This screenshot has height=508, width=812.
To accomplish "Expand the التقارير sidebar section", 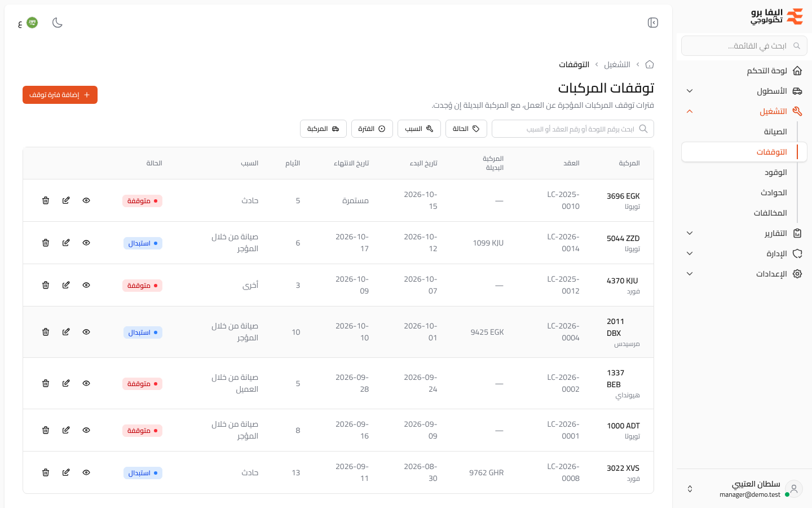I will (x=744, y=233).
